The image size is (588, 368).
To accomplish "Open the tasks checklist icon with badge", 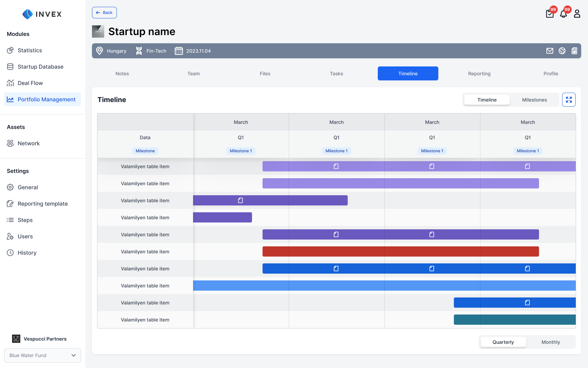I will (x=550, y=14).
